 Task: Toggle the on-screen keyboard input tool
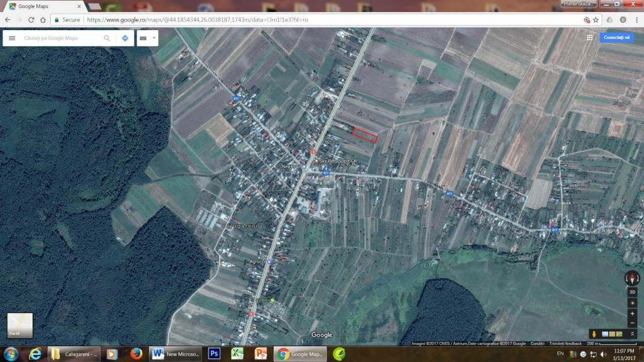tap(143, 38)
